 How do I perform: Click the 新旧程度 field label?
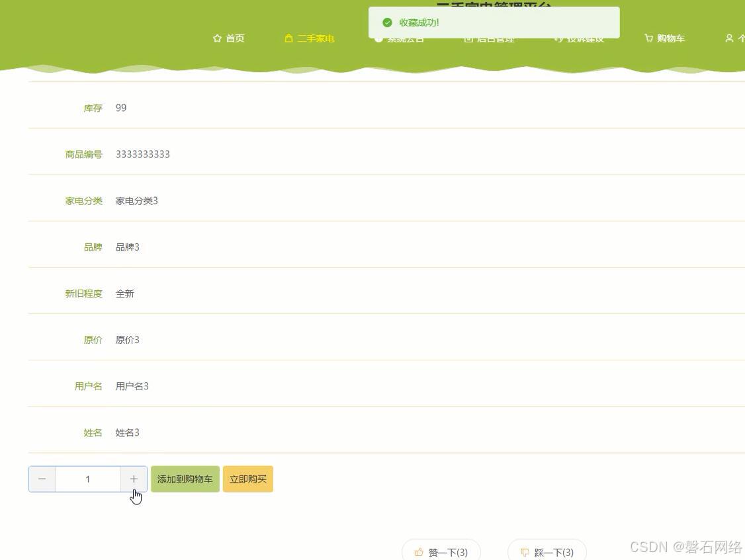tap(83, 294)
